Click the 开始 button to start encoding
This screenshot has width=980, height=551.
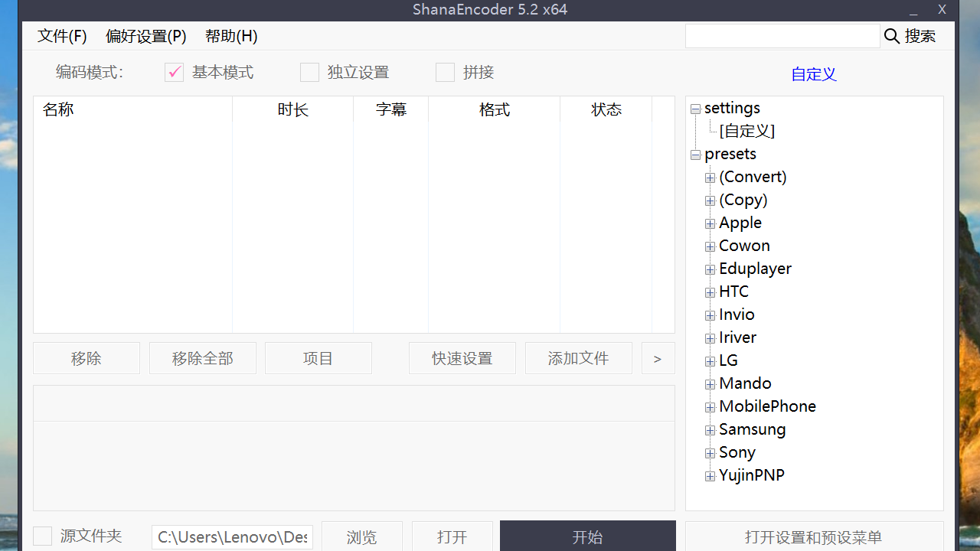point(587,536)
